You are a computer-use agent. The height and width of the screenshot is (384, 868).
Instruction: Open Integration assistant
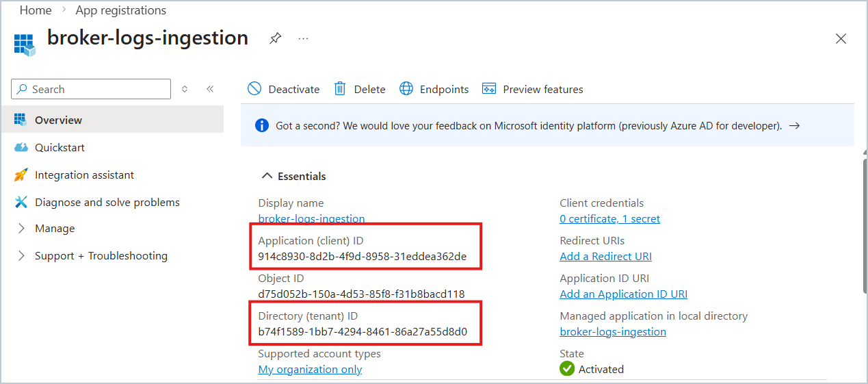tap(85, 175)
